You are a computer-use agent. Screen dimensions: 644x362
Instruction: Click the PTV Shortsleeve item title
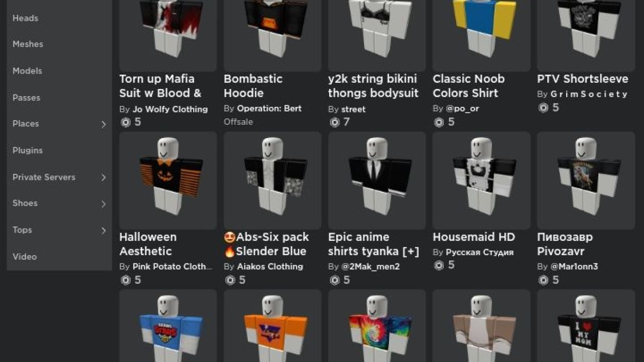point(583,79)
